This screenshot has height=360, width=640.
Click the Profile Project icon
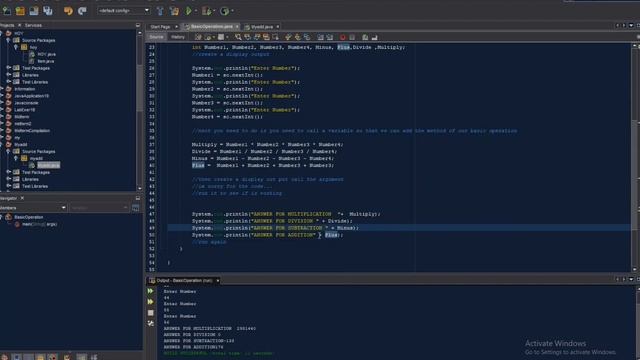click(224, 11)
